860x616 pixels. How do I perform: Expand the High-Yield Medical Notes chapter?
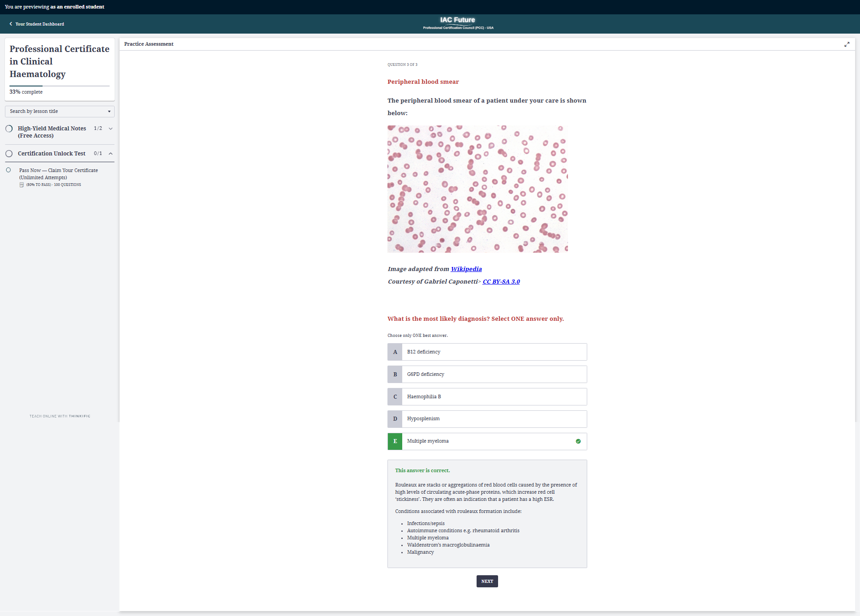(111, 129)
